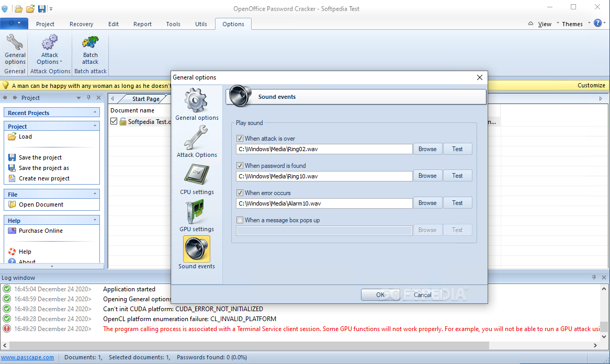This screenshot has width=610, height=364.
Task: Open the Project panel dropdown arrow
Action: (x=78, y=98)
